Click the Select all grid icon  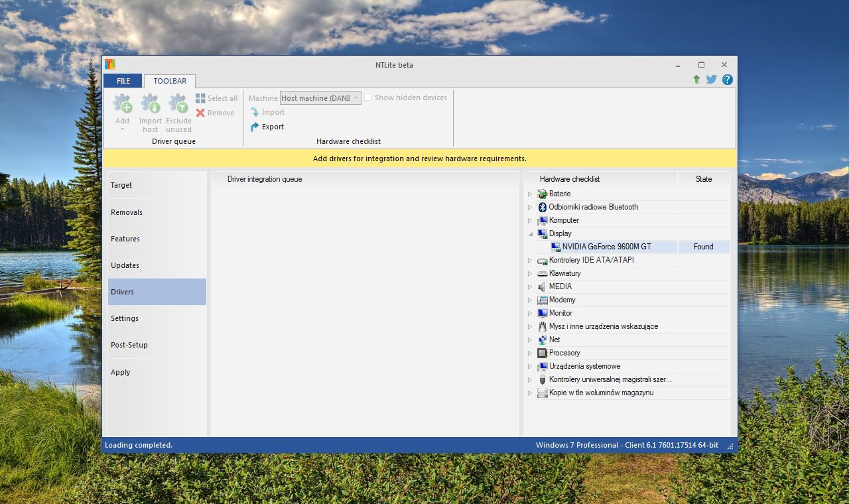[x=200, y=98]
